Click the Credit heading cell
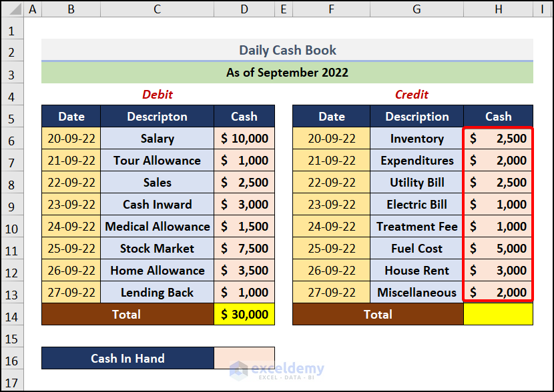 pyautogui.click(x=412, y=94)
